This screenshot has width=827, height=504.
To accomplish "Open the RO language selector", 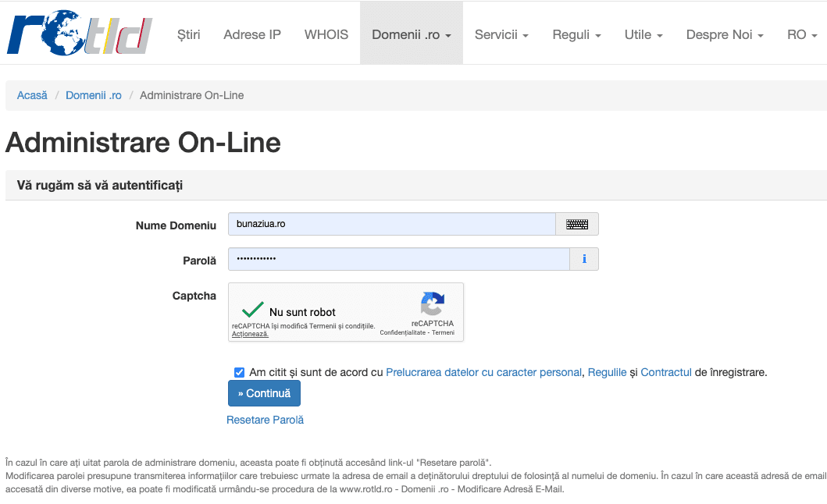I will (802, 34).
